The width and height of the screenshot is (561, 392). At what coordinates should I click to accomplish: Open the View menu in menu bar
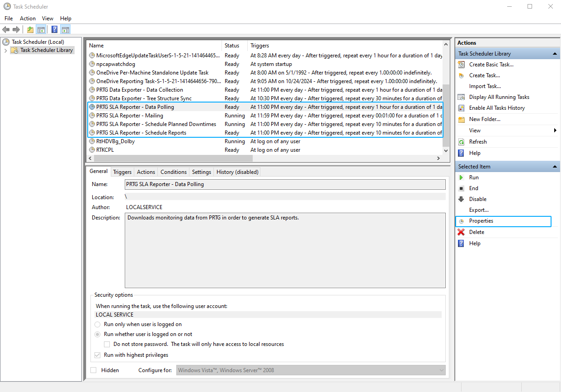point(47,19)
